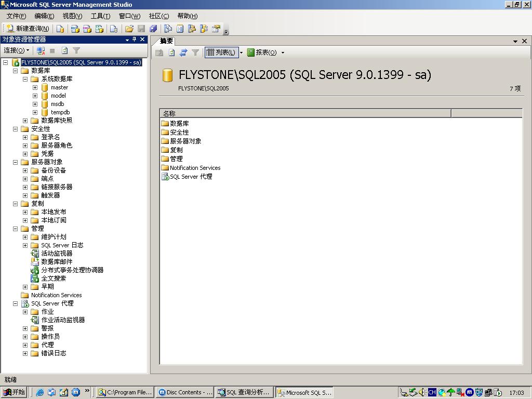Open the Object Explorer window position dropdown
This screenshot has height=399, width=532.
pos(127,39)
